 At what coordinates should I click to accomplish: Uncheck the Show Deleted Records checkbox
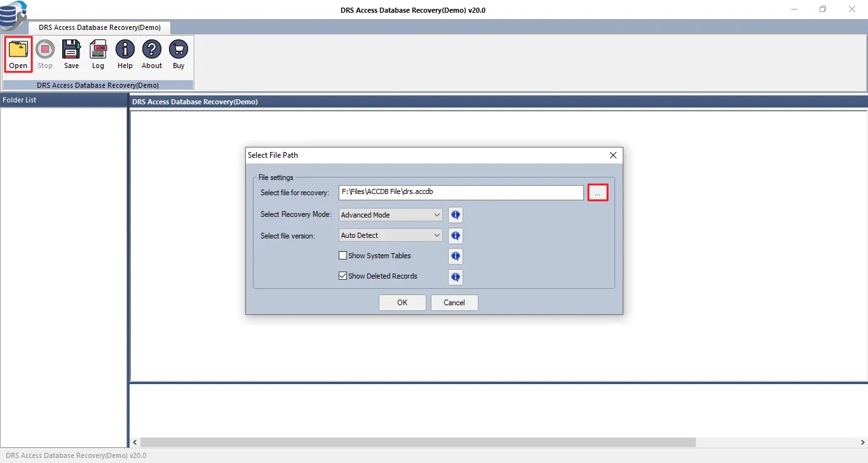click(x=343, y=276)
